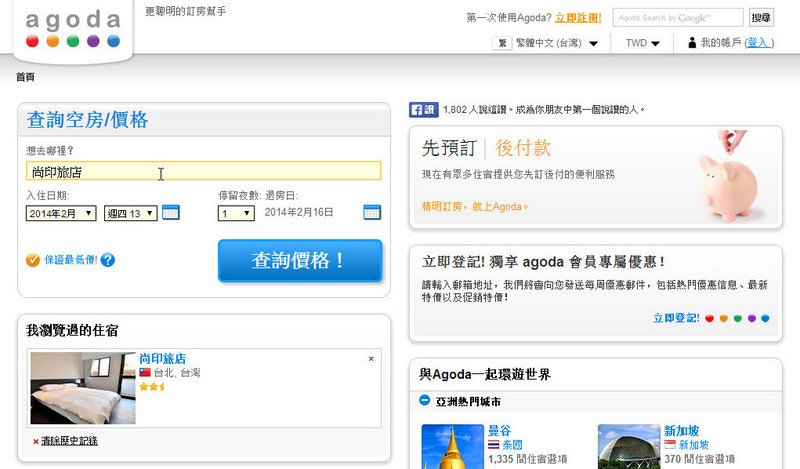This screenshot has height=469, width=800.
Task: Click the orange checkmark guarantee icon
Action: click(33, 260)
